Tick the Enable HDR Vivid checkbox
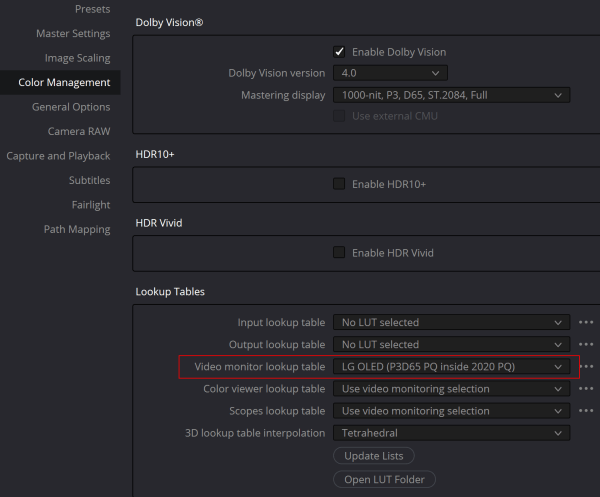The height and width of the screenshot is (497, 600). pos(339,253)
